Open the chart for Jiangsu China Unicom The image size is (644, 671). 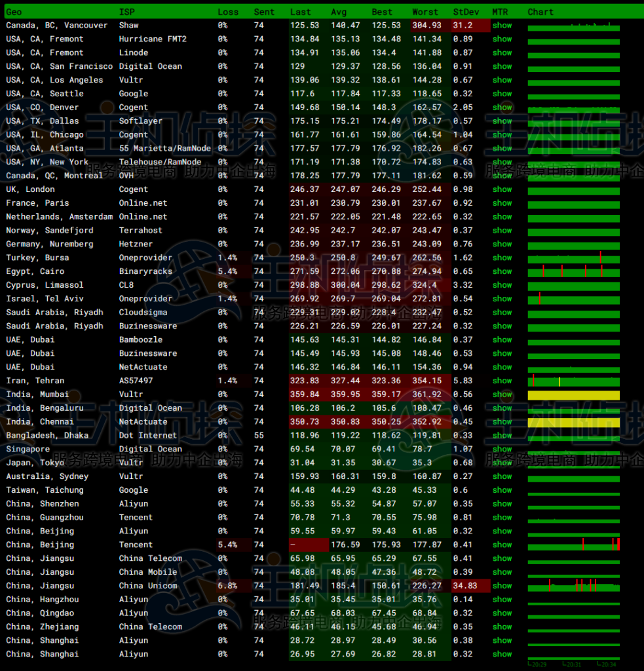click(573, 586)
